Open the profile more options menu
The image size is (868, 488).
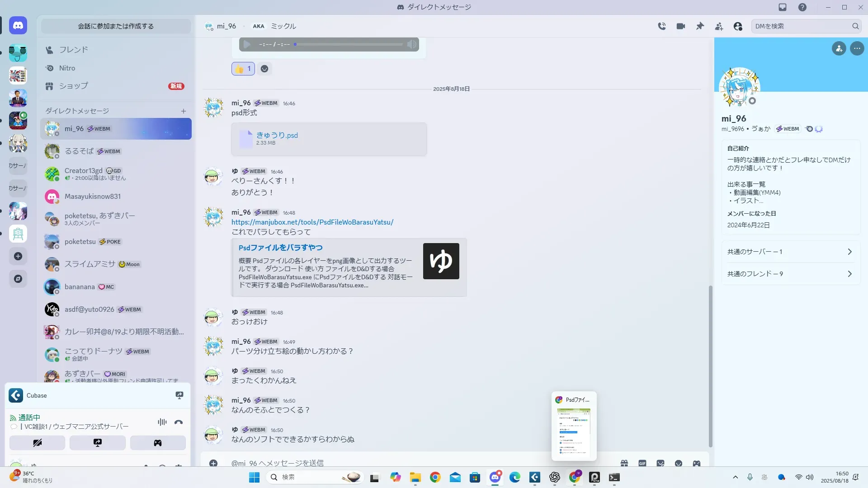pos(857,48)
